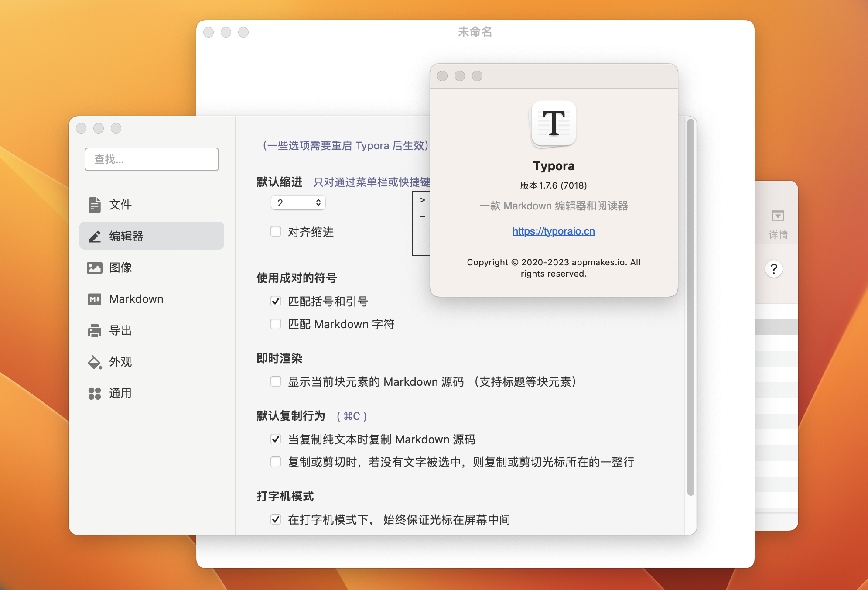868x590 pixels.
Task: Click the pencil editor icon in sidebar
Action: (x=95, y=236)
